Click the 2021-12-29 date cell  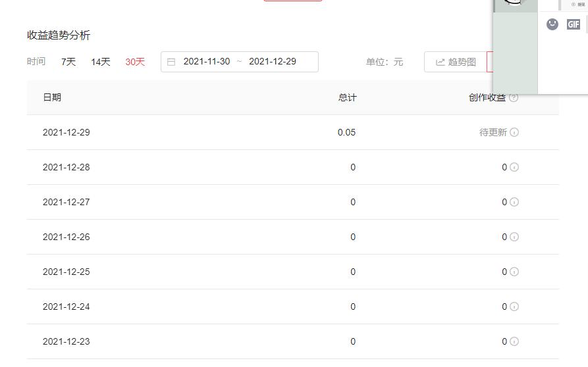click(x=67, y=132)
